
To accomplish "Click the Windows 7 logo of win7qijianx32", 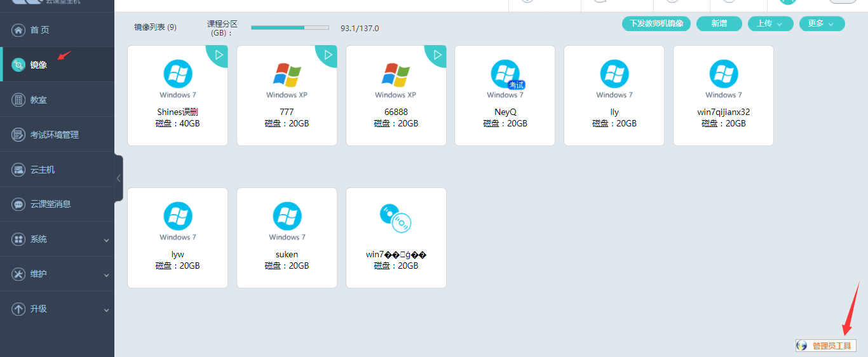I will [x=724, y=74].
